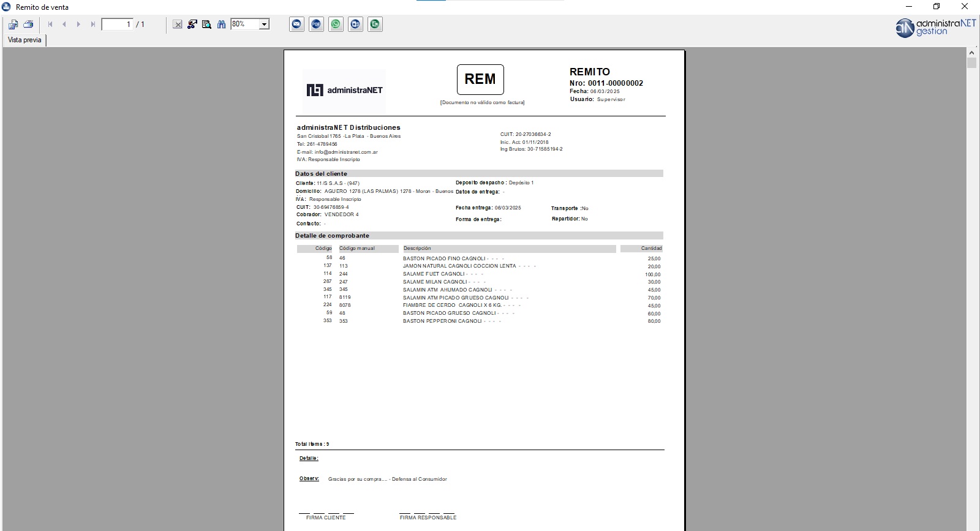
Task: Click the vertical scrollbar thumb
Action: click(x=971, y=63)
